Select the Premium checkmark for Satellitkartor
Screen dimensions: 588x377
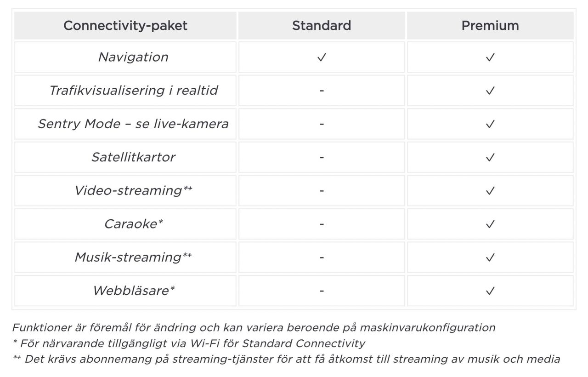point(490,157)
